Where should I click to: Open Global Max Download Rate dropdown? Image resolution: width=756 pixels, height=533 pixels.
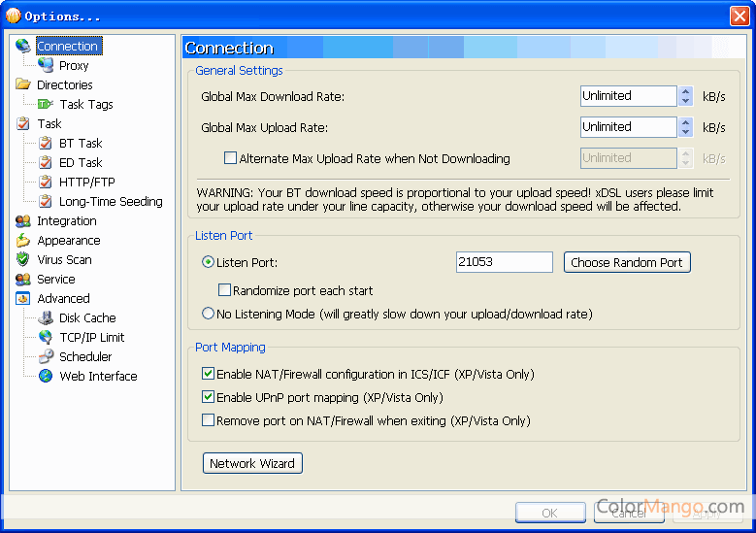(x=686, y=96)
